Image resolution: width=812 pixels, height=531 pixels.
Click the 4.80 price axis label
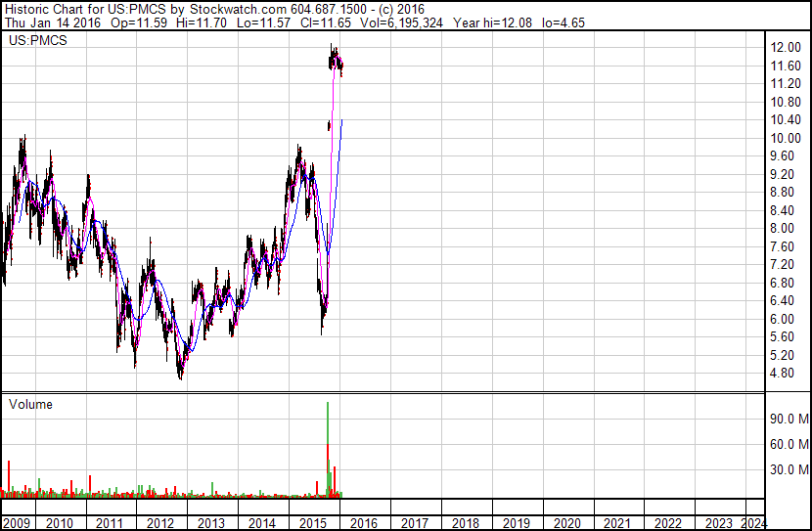pos(782,374)
